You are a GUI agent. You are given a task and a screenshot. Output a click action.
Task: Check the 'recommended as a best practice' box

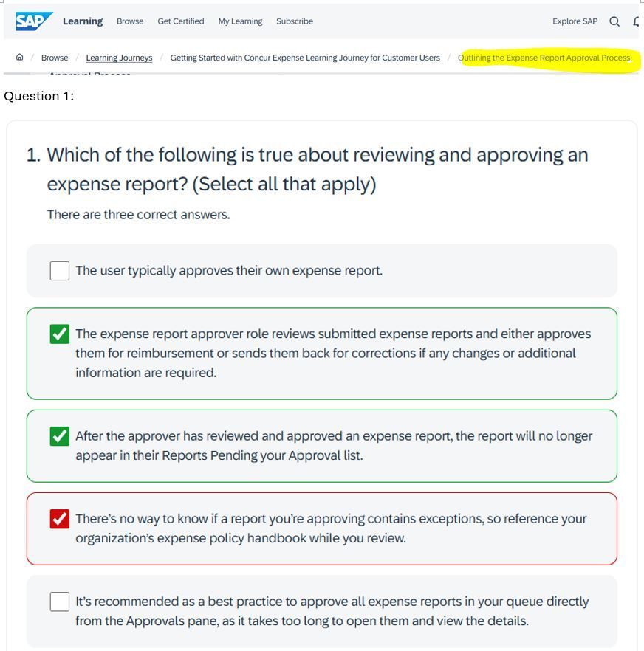pyautogui.click(x=59, y=602)
